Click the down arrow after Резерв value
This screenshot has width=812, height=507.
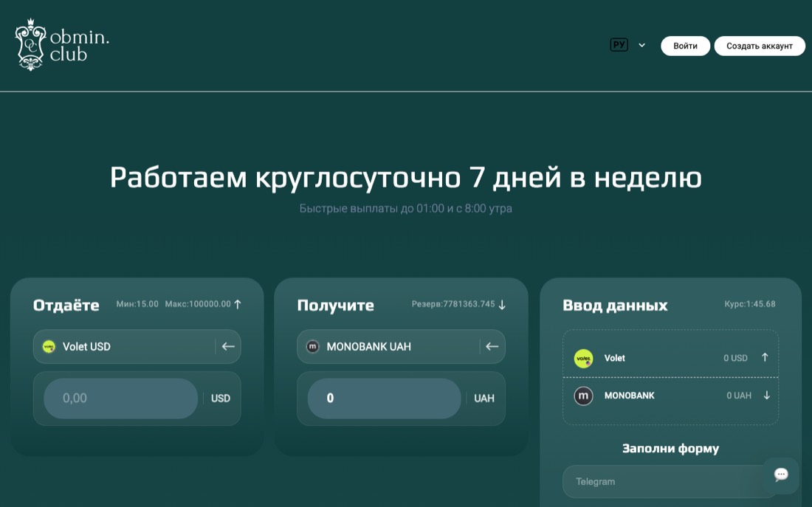[502, 305]
